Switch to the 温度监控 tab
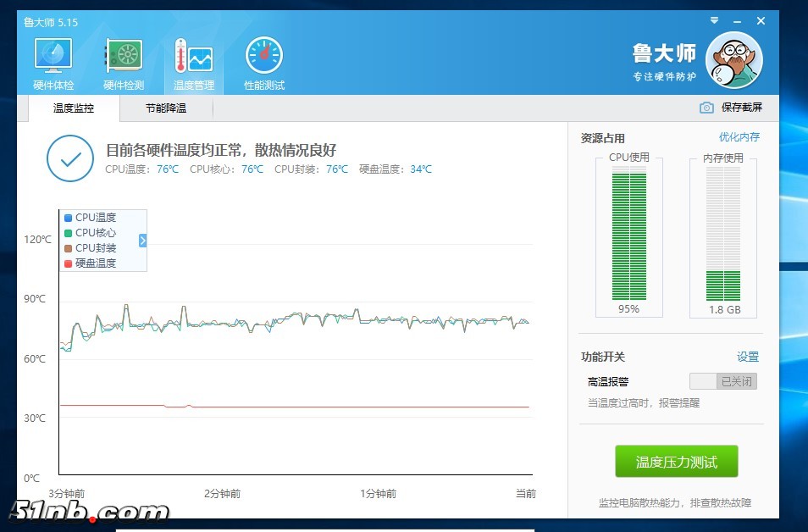The image size is (808, 532). click(74, 108)
